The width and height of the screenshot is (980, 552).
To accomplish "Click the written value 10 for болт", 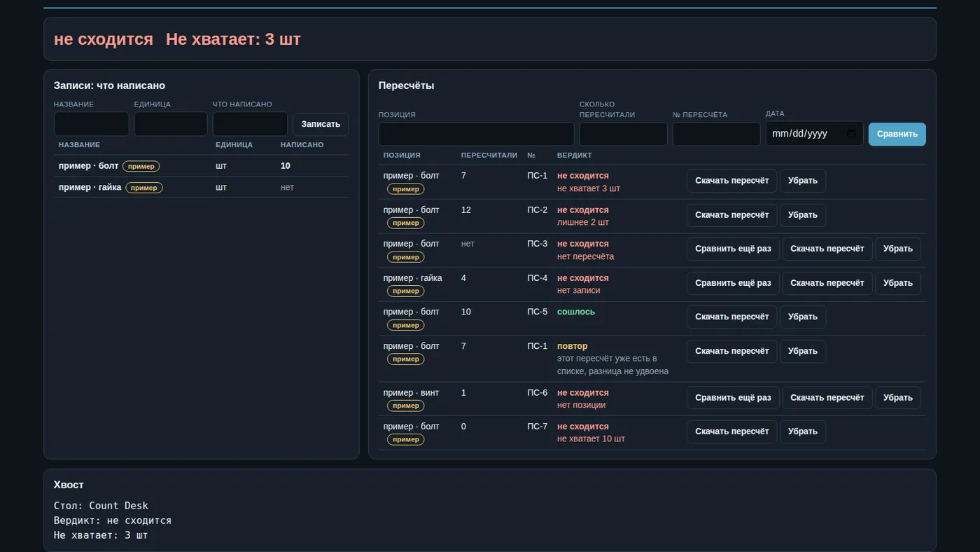I will coord(286,166).
